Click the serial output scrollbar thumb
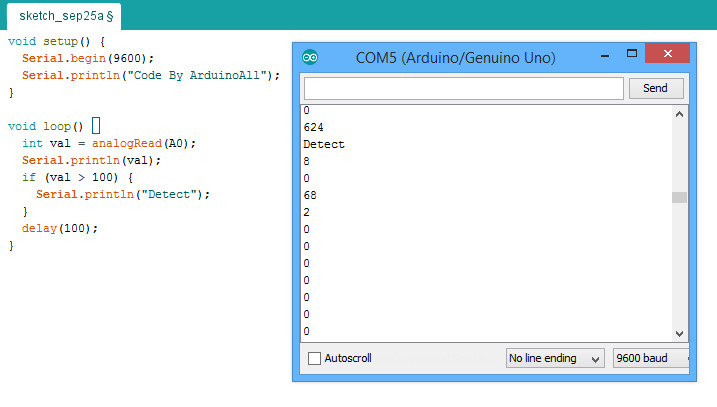 [680, 197]
